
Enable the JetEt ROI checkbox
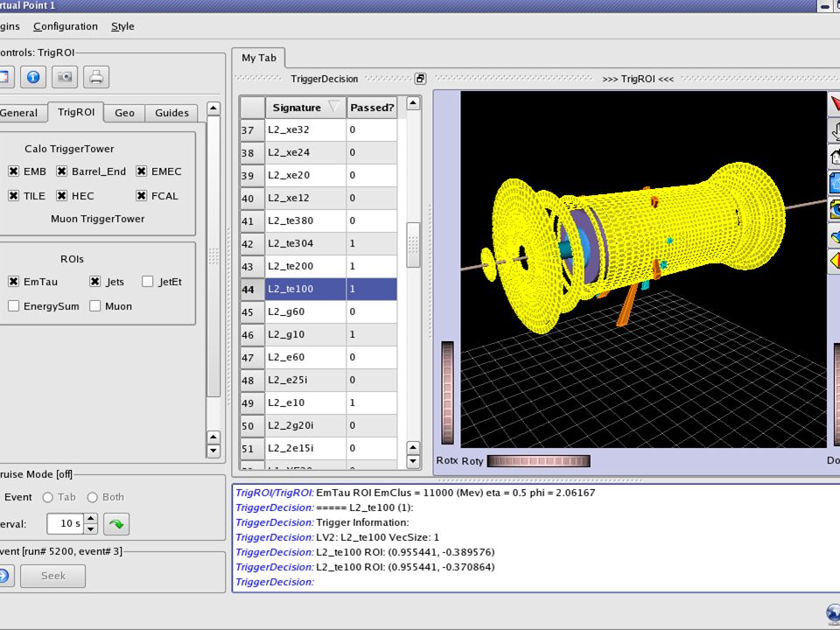point(148,282)
